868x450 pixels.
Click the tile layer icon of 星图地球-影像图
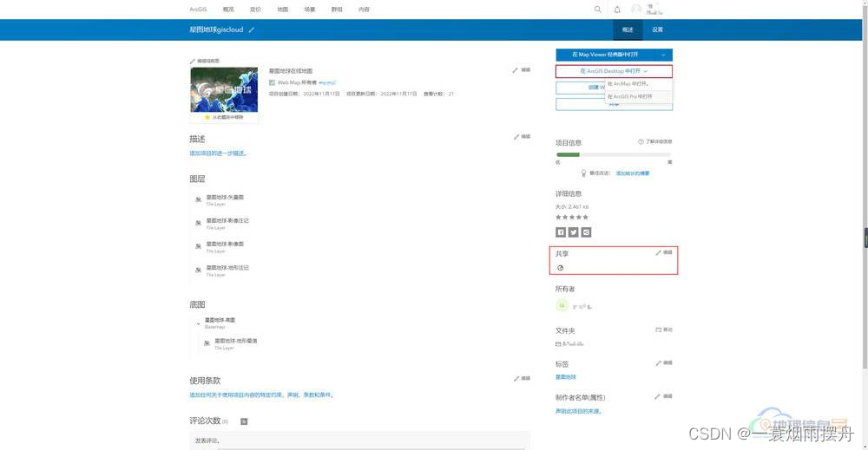coord(198,246)
